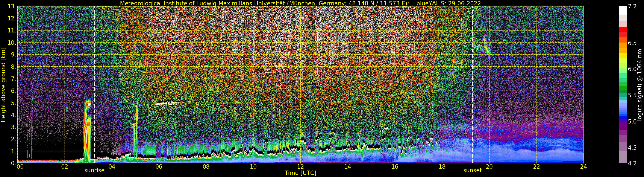Click the colorbar value '6.5'
Viewport: 644px width, 177px height.
[x=632, y=43]
